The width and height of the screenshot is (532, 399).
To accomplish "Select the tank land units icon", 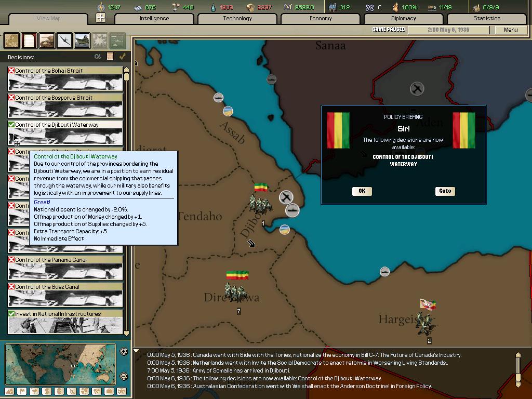I will (47, 41).
